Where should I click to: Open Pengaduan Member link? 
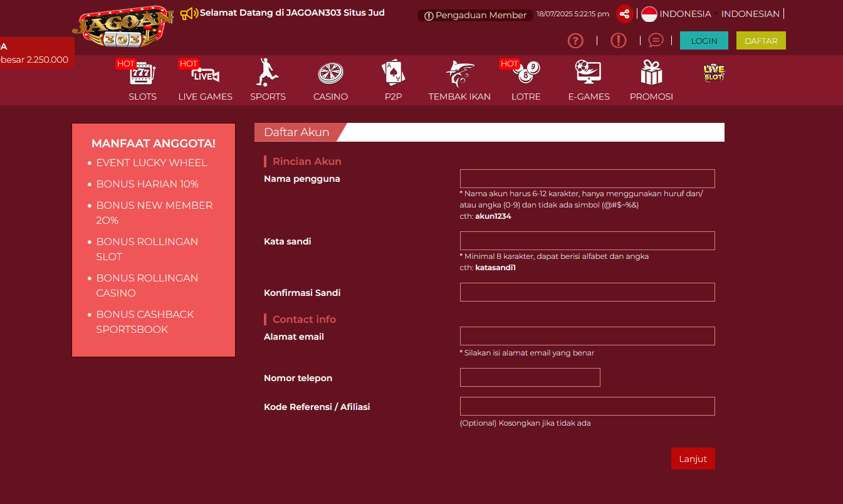tap(475, 15)
